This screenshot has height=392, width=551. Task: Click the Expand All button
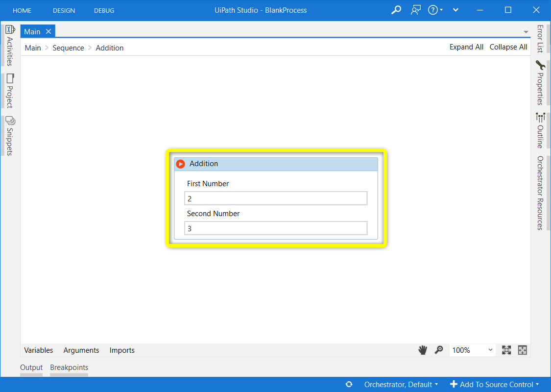pos(466,47)
